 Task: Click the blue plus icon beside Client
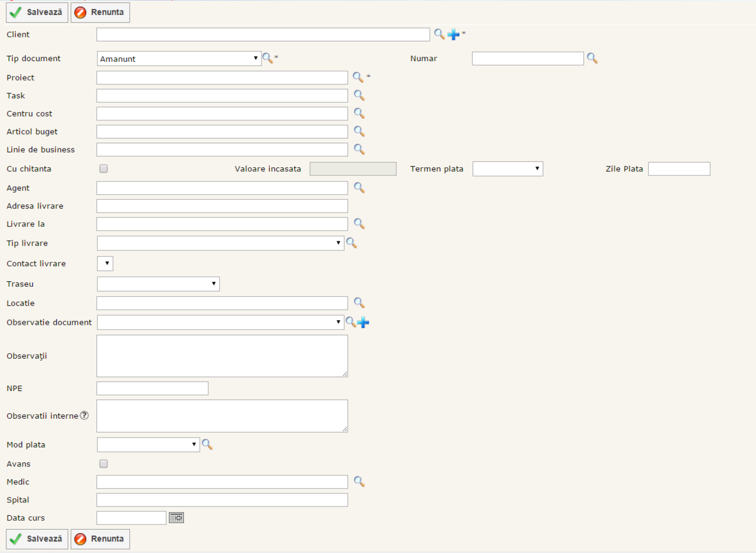453,35
